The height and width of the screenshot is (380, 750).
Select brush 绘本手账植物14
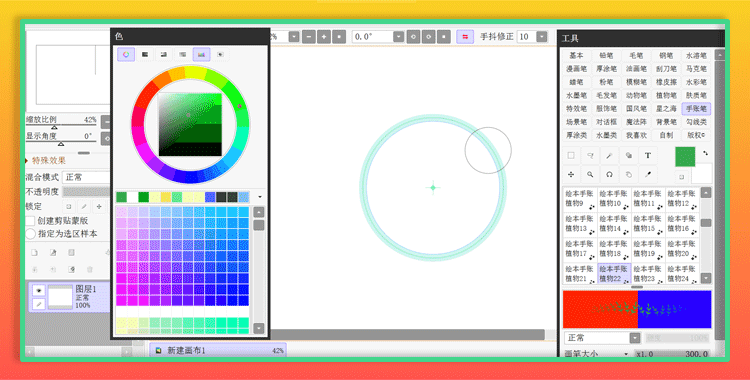614,224
